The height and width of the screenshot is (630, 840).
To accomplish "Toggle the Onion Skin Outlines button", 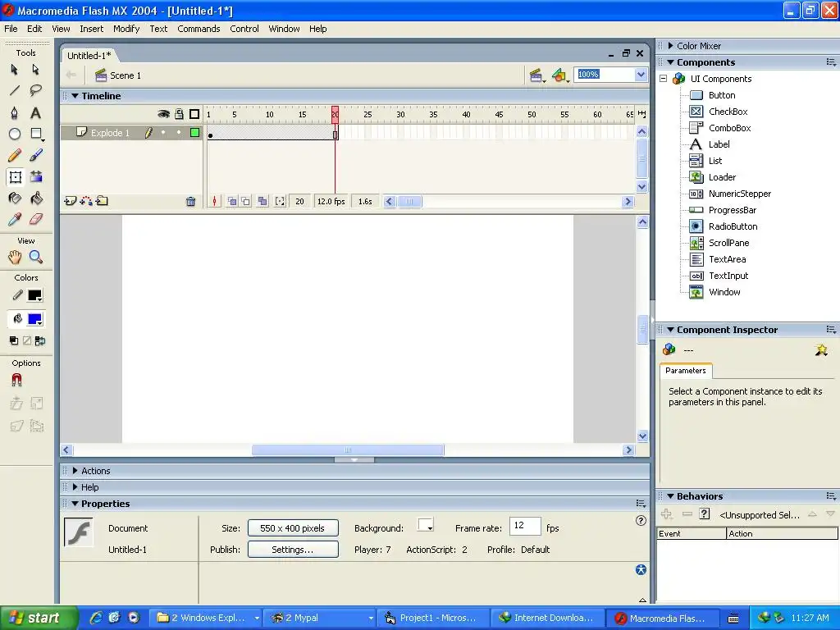I will (245, 202).
